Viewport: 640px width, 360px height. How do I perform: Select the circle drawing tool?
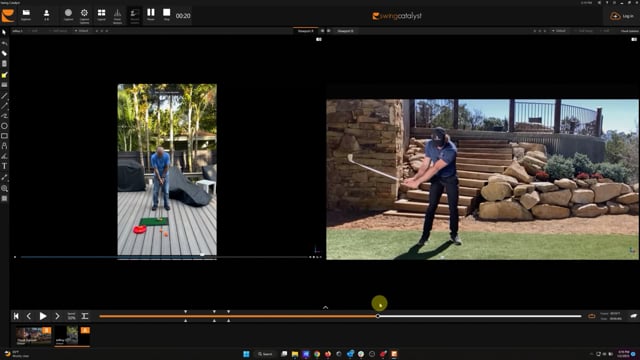point(4,126)
